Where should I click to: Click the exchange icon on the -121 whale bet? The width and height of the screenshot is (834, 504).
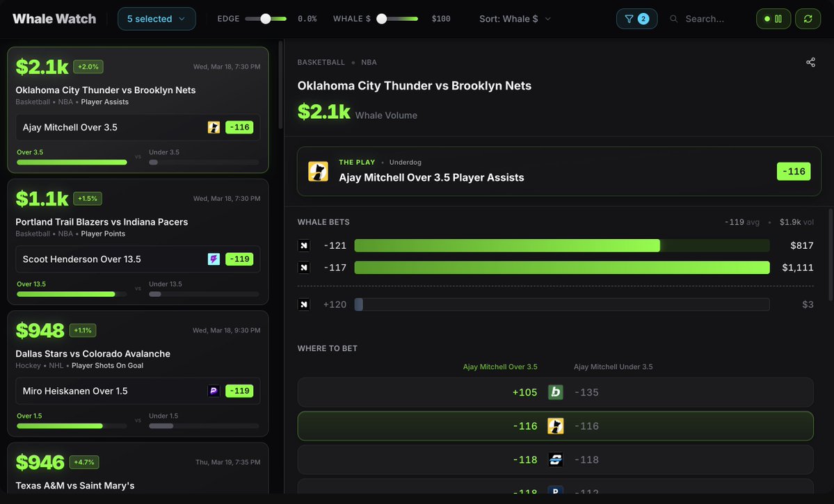tap(304, 245)
